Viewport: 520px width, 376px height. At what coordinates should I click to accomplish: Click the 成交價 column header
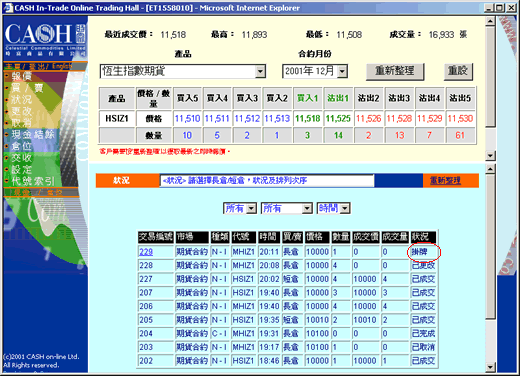pyautogui.click(x=366, y=237)
